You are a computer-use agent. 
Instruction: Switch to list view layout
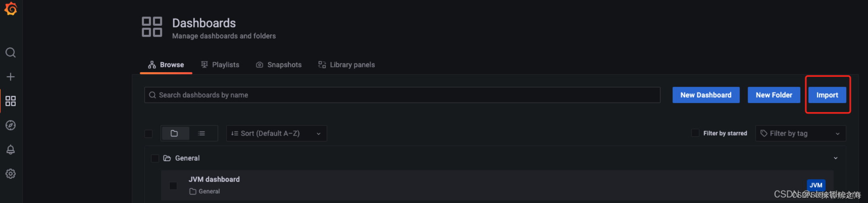point(202,134)
